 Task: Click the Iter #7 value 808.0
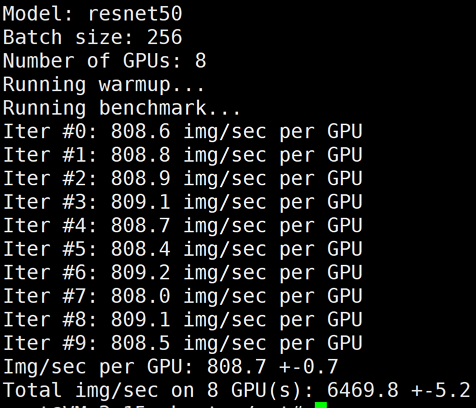point(140,296)
